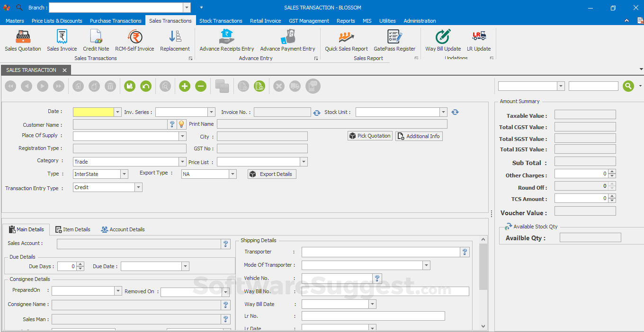Click into the Way Bill No. field
Viewport: 644px width, 332px height.
tap(385, 291)
